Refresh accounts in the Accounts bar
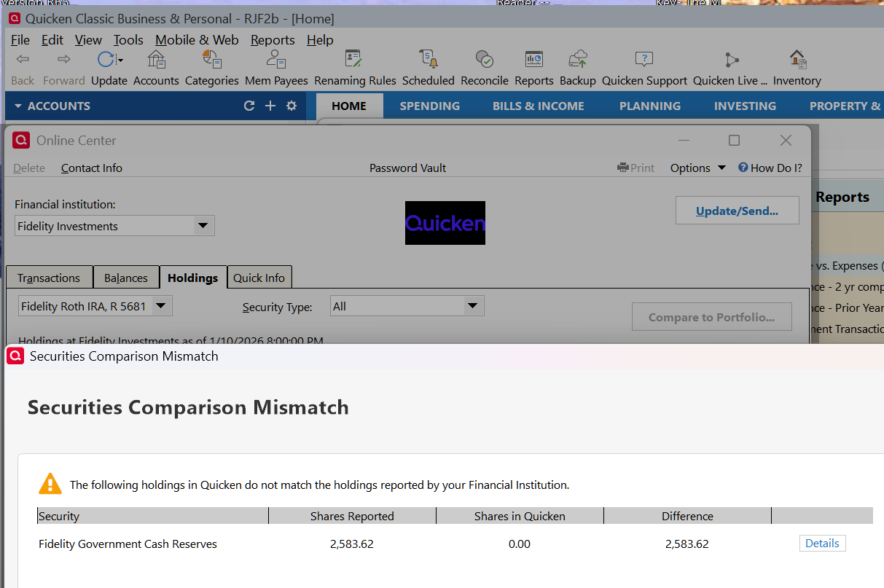 tap(249, 106)
